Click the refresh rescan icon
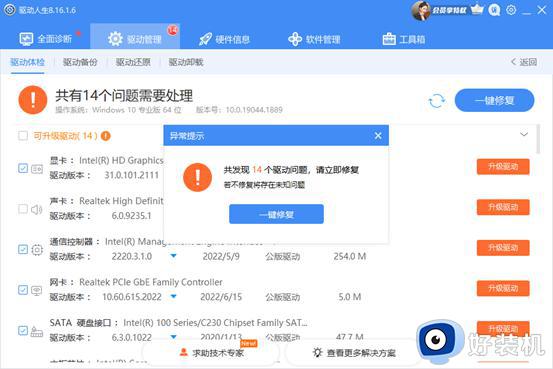Image resolution: width=553 pixels, height=369 pixels. [x=437, y=101]
